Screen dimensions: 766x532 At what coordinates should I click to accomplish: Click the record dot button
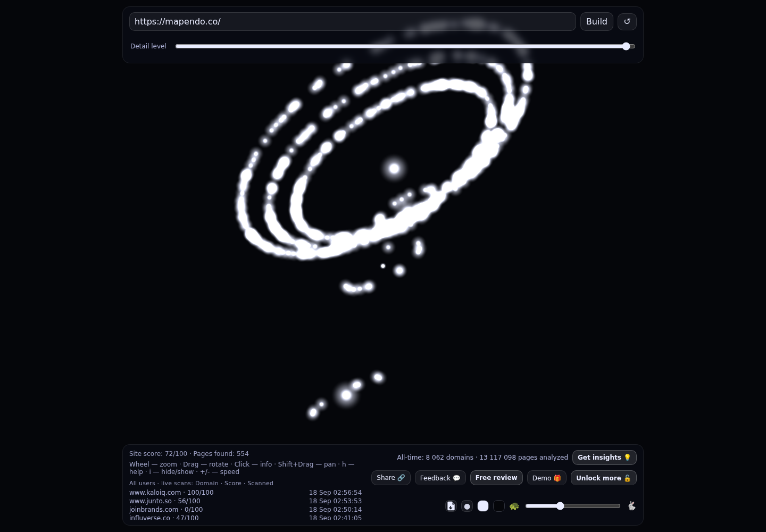[x=467, y=506]
